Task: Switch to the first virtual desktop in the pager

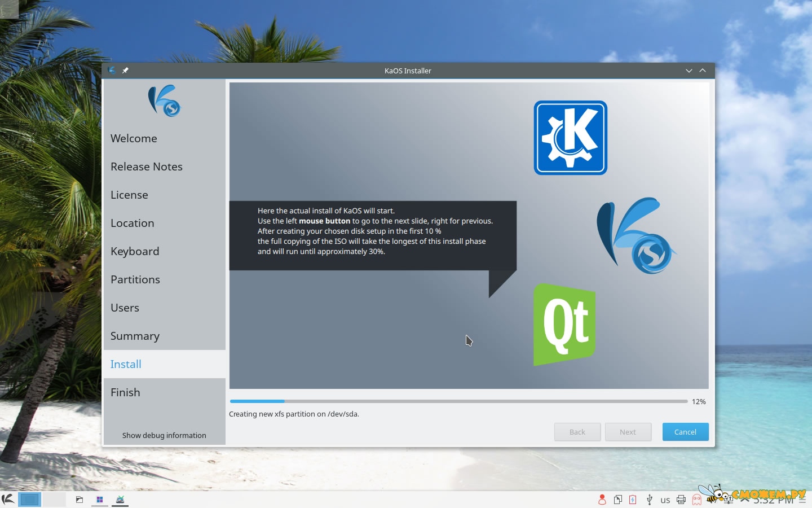Action: 29,500
